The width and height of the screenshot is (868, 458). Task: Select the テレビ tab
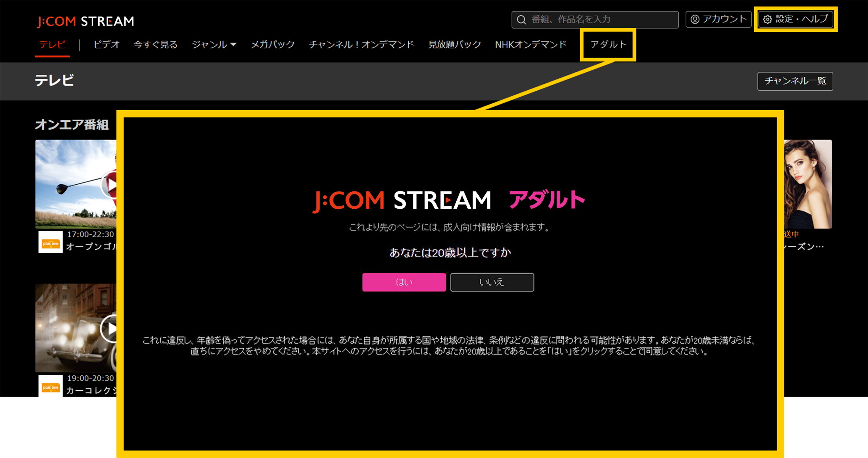coord(52,45)
